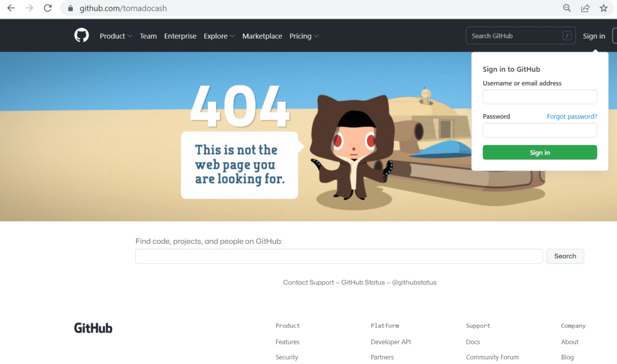The image size is (617, 364).
Task: Open the GitHub Status link
Action: coord(363,283)
